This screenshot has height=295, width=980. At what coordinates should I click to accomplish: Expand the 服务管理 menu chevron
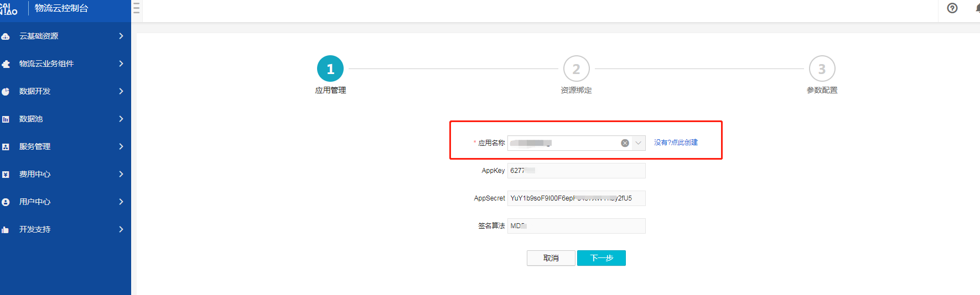pyautogui.click(x=121, y=146)
